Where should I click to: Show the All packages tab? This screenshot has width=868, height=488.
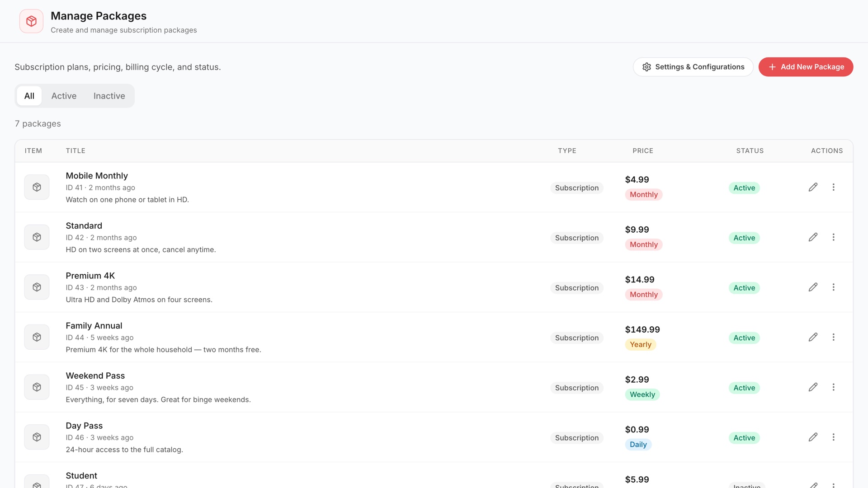[29, 96]
